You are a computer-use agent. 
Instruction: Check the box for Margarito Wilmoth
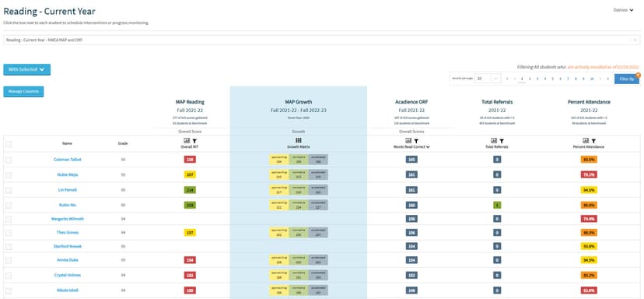[x=9, y=220]
